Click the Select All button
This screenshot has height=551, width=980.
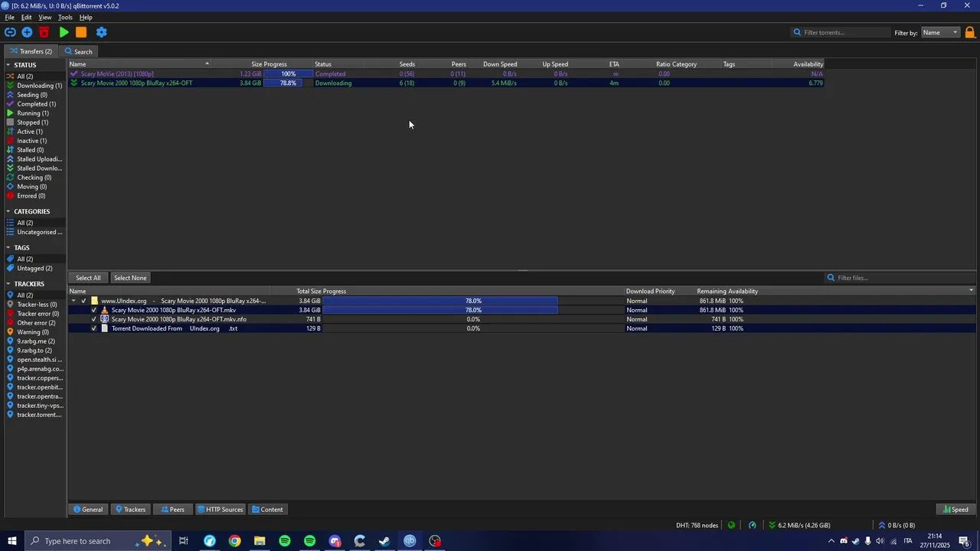pos(88,278)
